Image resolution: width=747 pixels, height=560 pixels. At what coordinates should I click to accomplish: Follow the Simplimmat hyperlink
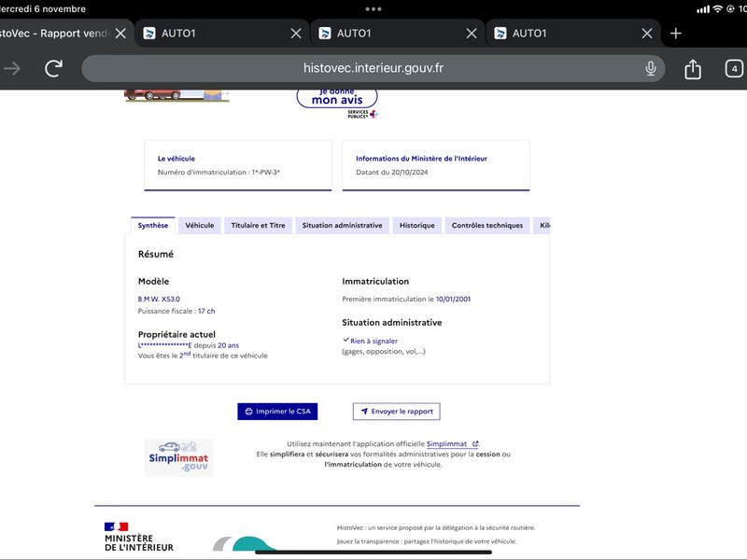[x=452, y=444]
